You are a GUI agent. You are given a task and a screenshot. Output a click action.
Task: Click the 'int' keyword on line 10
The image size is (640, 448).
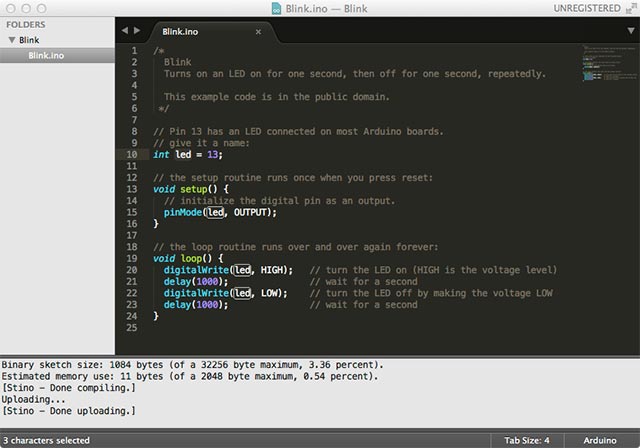(161, 155)
